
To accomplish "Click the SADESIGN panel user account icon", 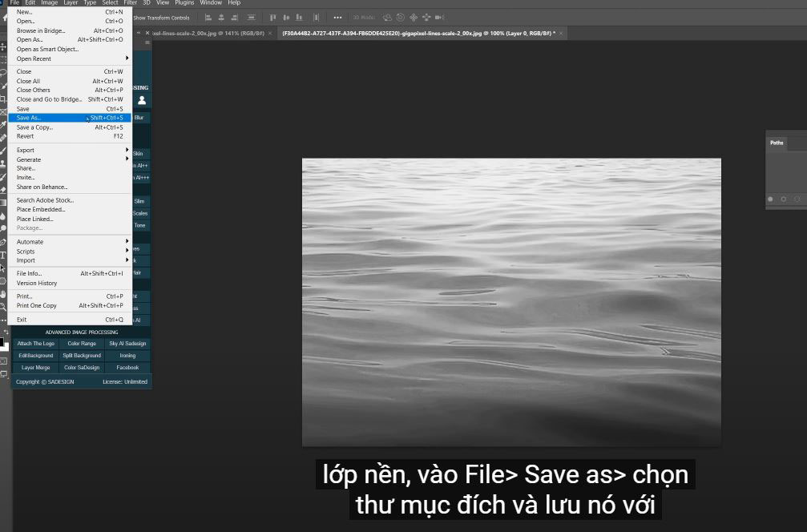I will pos(142,100).
